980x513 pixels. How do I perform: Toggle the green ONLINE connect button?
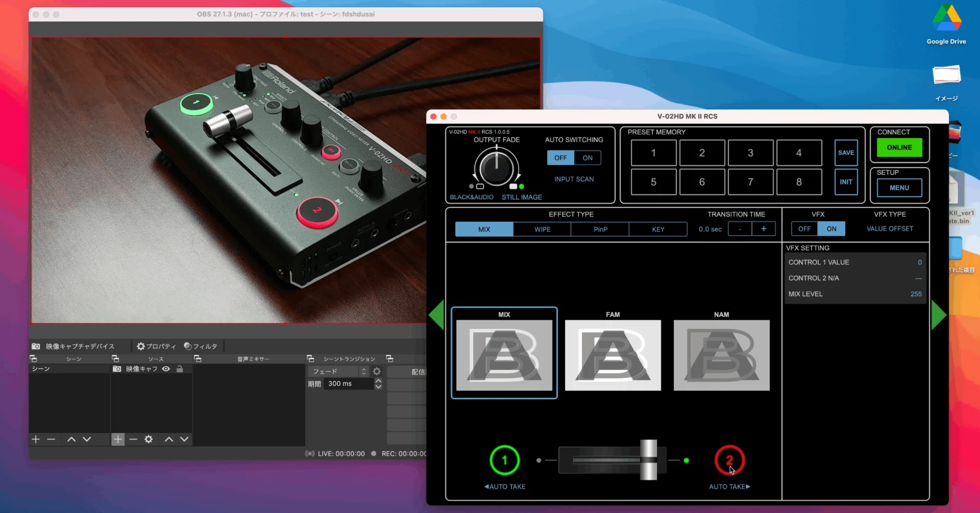[x=899, y=148]
